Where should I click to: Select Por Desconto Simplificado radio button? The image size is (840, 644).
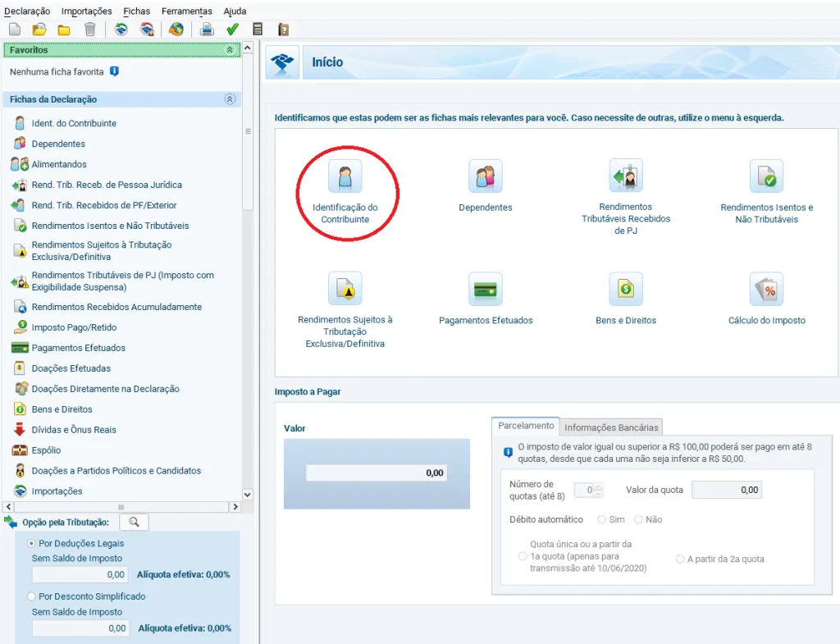point(32,596)
